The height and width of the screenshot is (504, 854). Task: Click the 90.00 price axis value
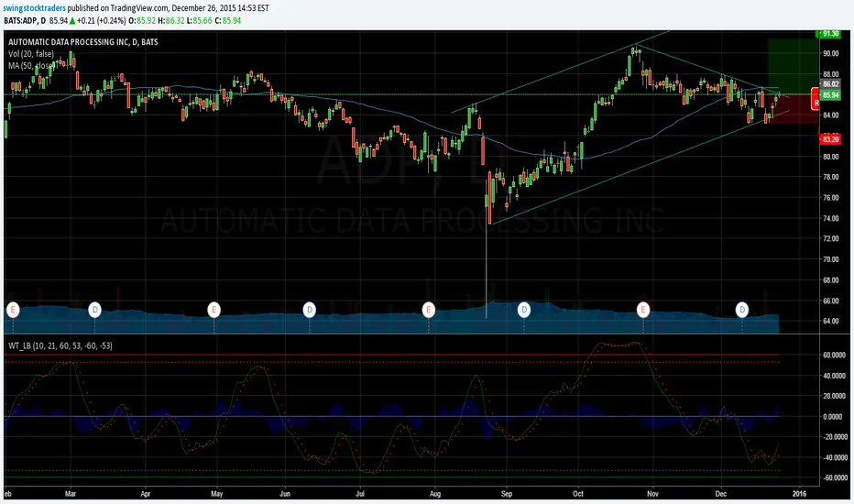coord(830,53)
